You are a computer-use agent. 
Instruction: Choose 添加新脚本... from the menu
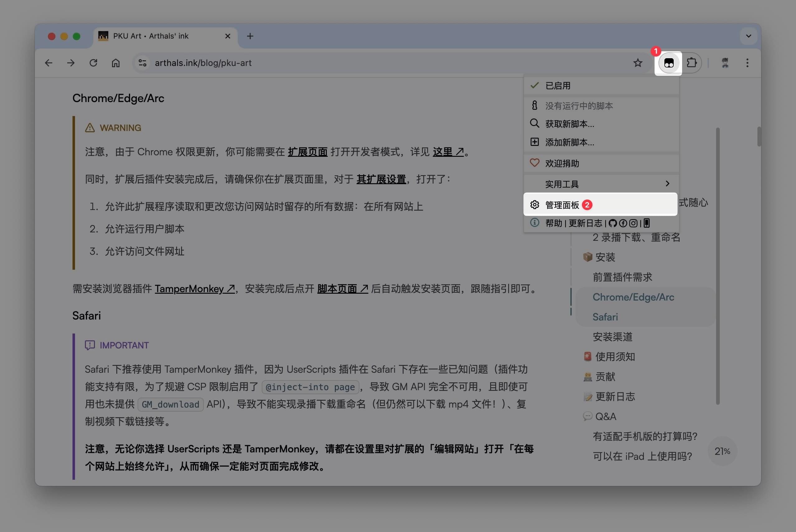pos(569,142)
